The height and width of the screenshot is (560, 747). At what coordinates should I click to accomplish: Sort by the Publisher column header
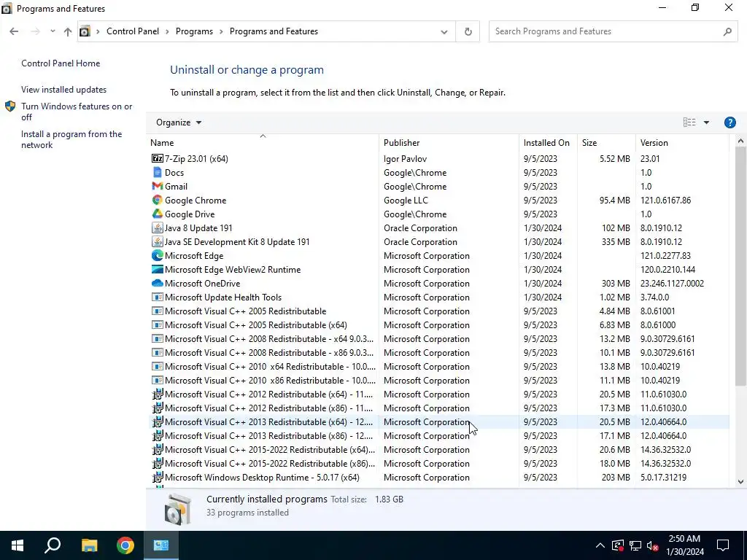(x=449, y=142)
